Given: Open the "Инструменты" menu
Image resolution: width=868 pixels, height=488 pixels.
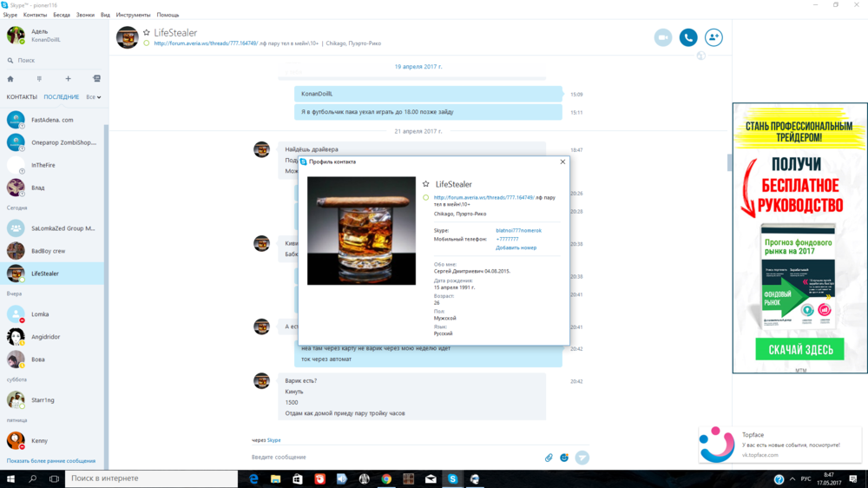Looking at the screenshot, I should [133, 15].
